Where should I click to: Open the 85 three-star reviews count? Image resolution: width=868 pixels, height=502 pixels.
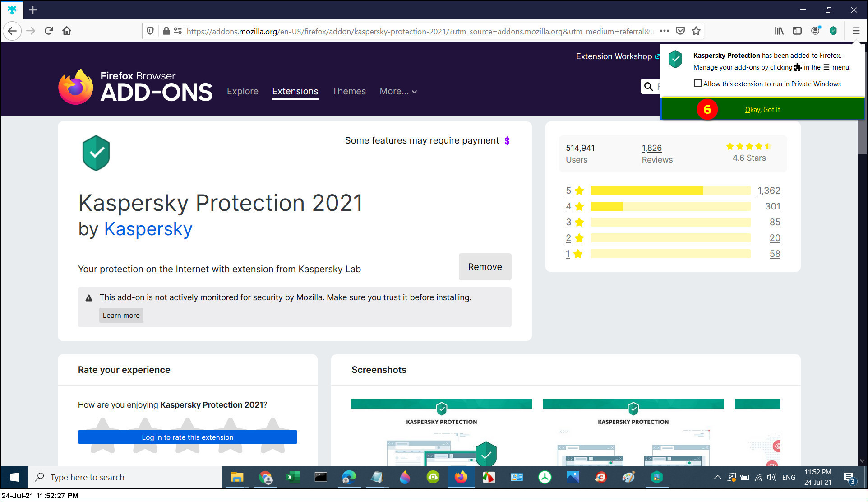[775, 222]
